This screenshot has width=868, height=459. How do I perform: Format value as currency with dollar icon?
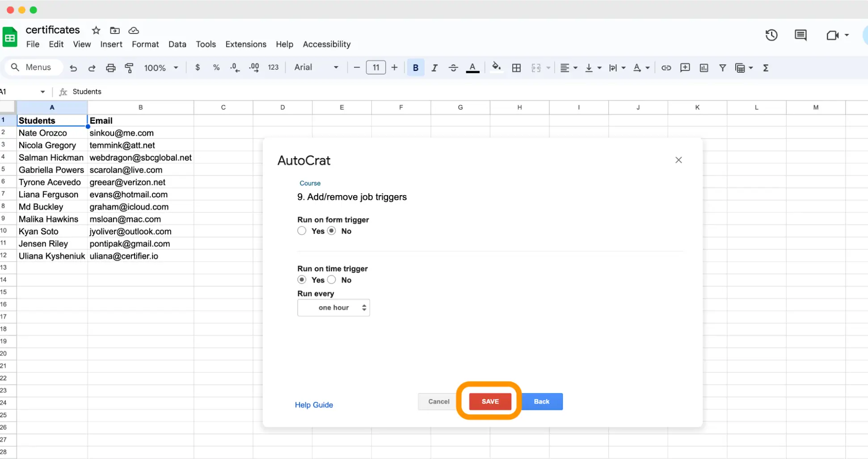point(198,67)
